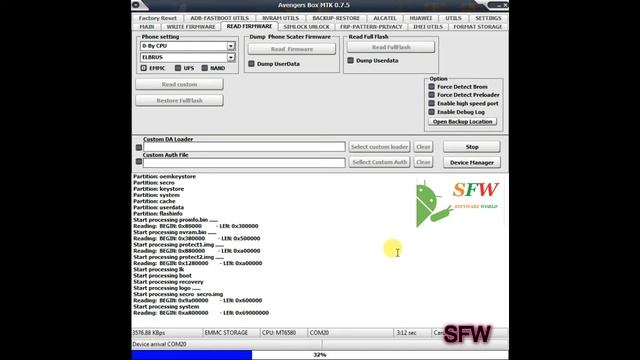Screen dimensions: 640x360
Task: Click the Custom DA Loader path field
Action: 244,147
